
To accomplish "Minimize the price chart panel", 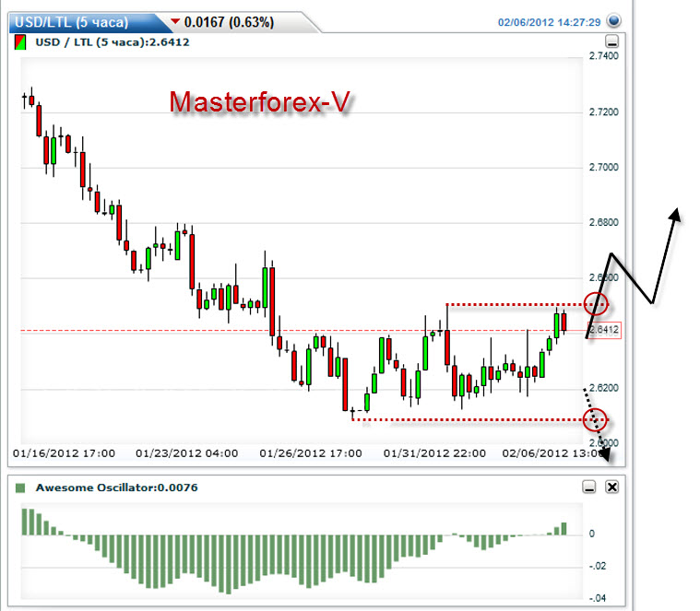I will coord(611,41).
